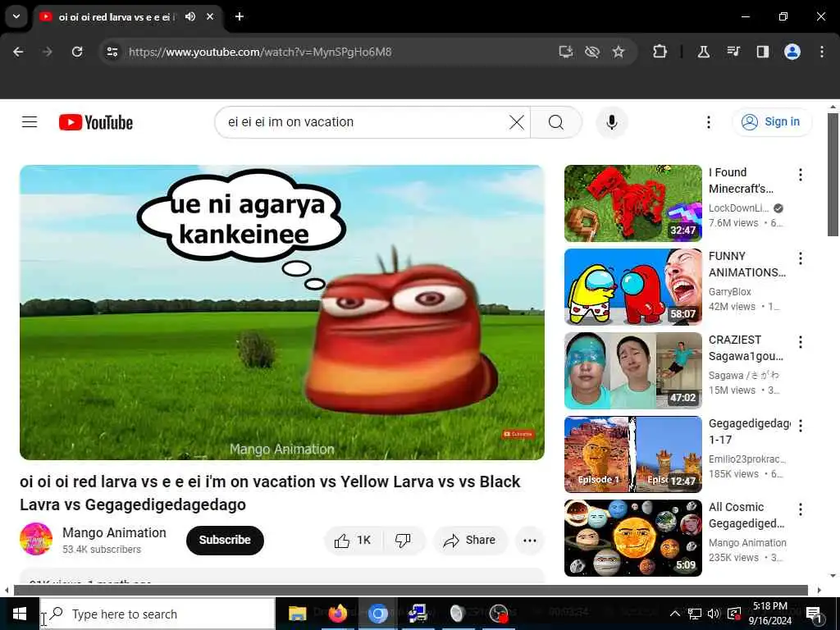Open I Found Minecraft's video thumbnail
This screenshot has width=840, height=630.
(632, 203)
